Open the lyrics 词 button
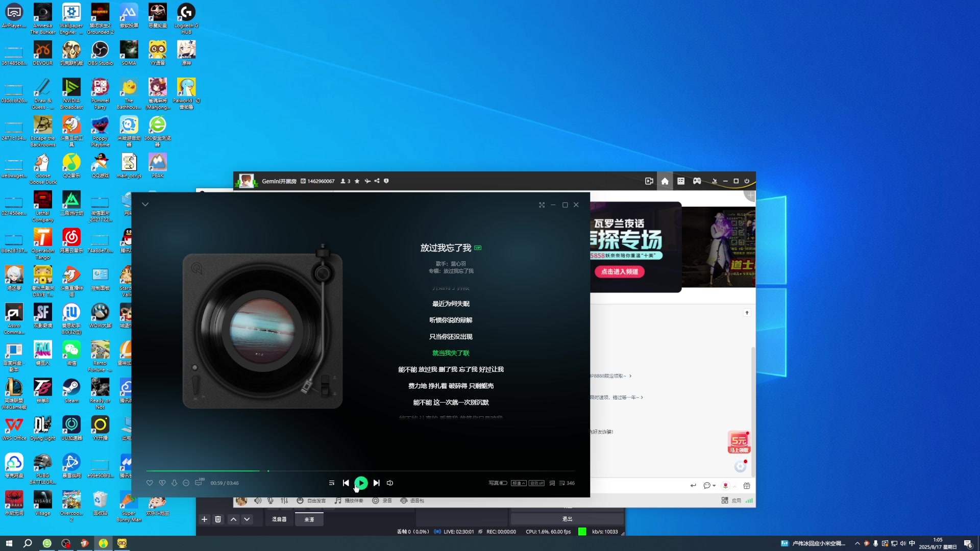The width and height of the screenshot is (980, 551). click(552, 483)
